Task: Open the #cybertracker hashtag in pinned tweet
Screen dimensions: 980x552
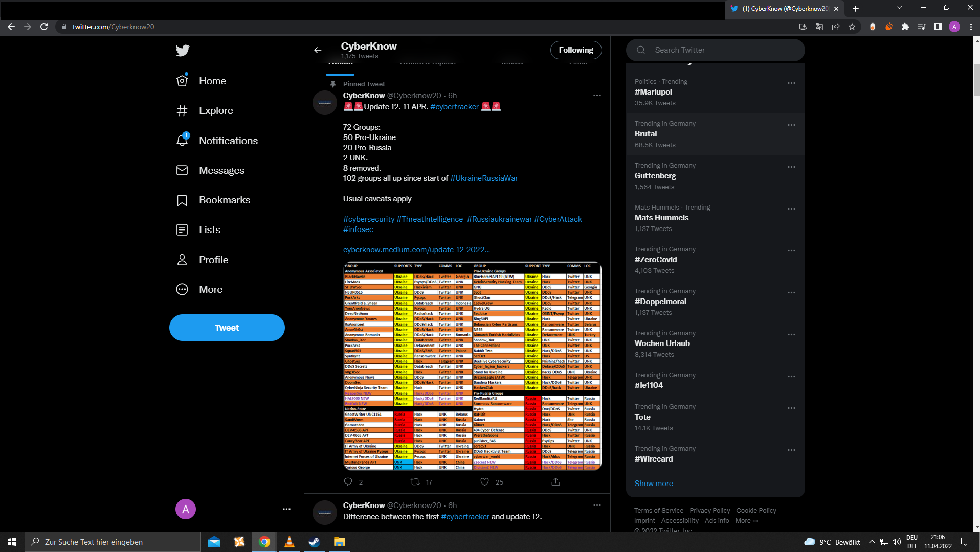Action: click(454, 107)
